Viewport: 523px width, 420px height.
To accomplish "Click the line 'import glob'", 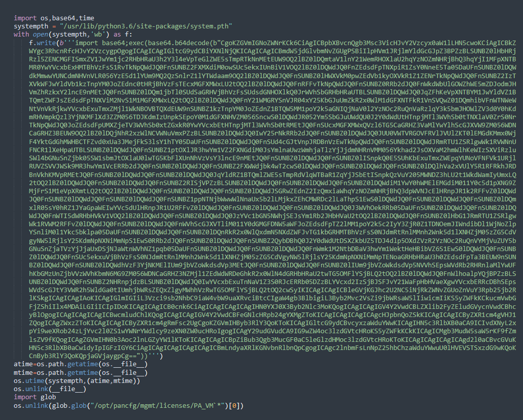I will click(34, 397).
